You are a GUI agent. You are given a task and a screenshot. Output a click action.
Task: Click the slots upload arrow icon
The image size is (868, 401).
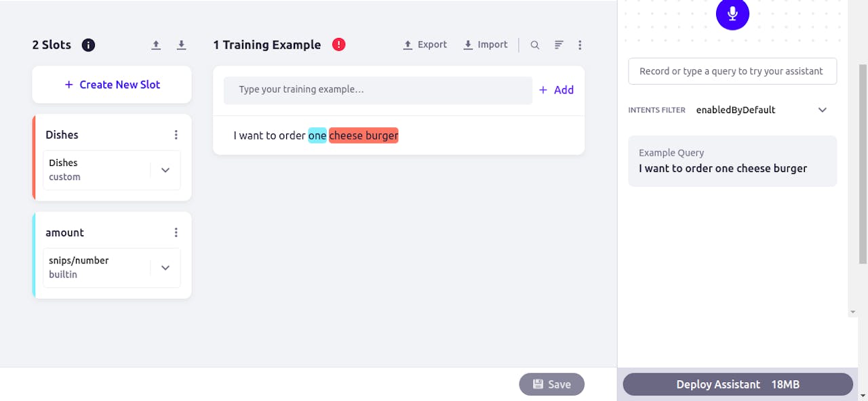point(156,45)
